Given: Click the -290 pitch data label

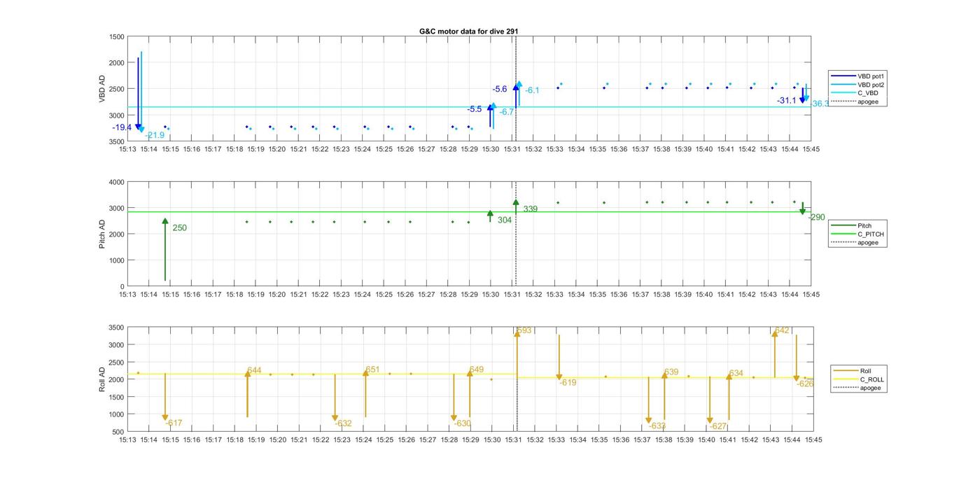Looking at the screenshot, I should (816, 218).
